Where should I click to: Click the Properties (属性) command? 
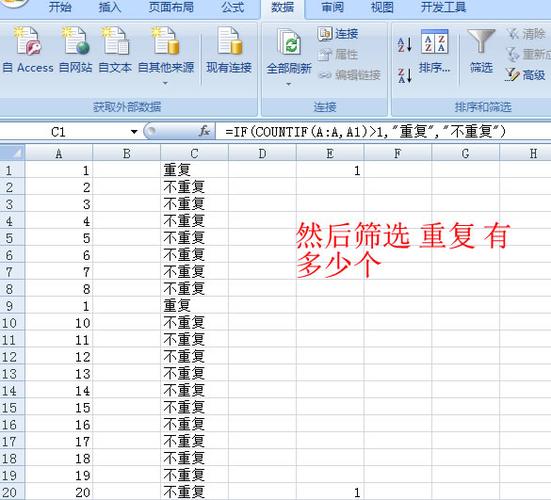(337, 54)
